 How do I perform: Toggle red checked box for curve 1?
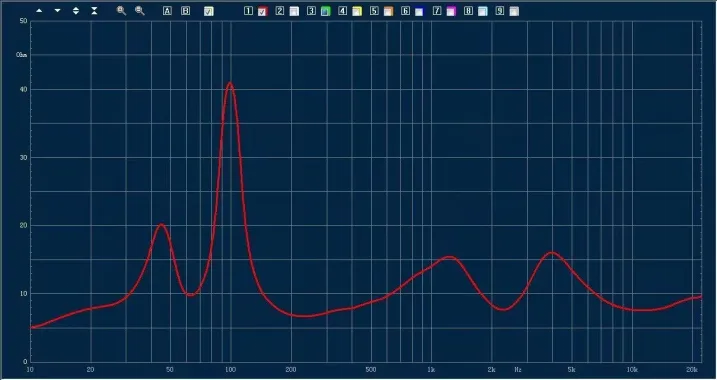[x=262, y=11]
